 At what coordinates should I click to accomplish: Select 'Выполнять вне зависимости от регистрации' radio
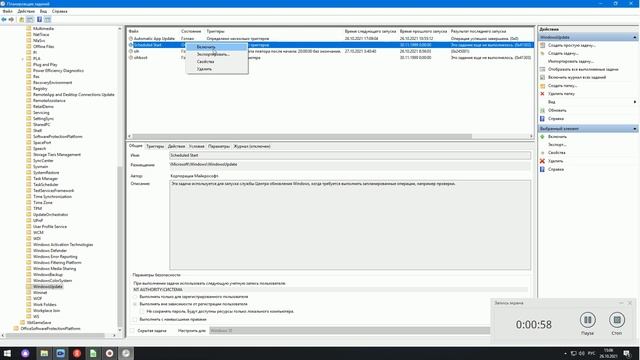click(x=135, y=304)
